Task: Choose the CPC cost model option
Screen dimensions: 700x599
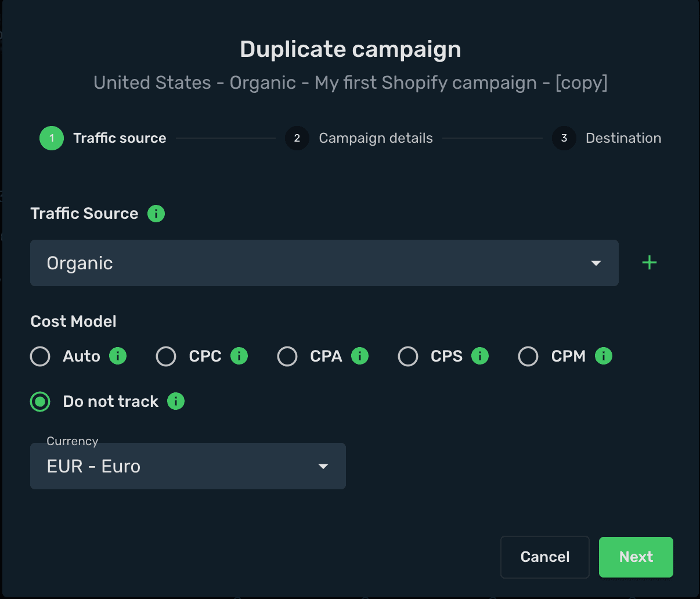Action: (166, 356)
